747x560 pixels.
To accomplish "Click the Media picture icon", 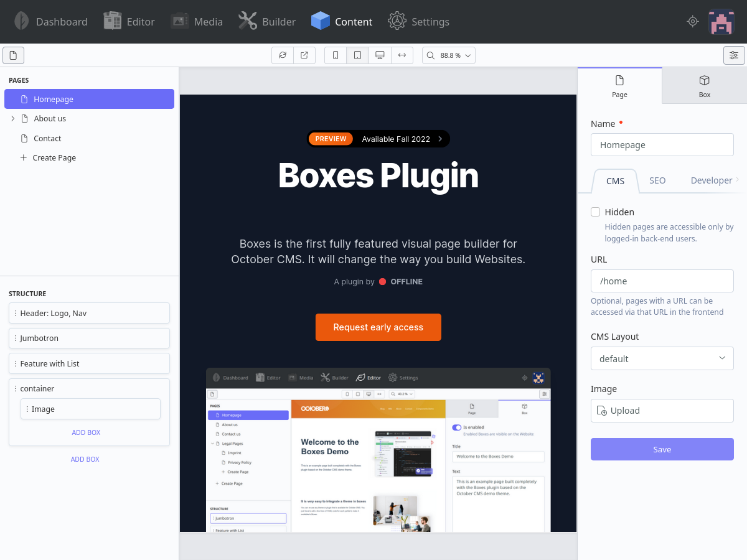I will point(180,21).
